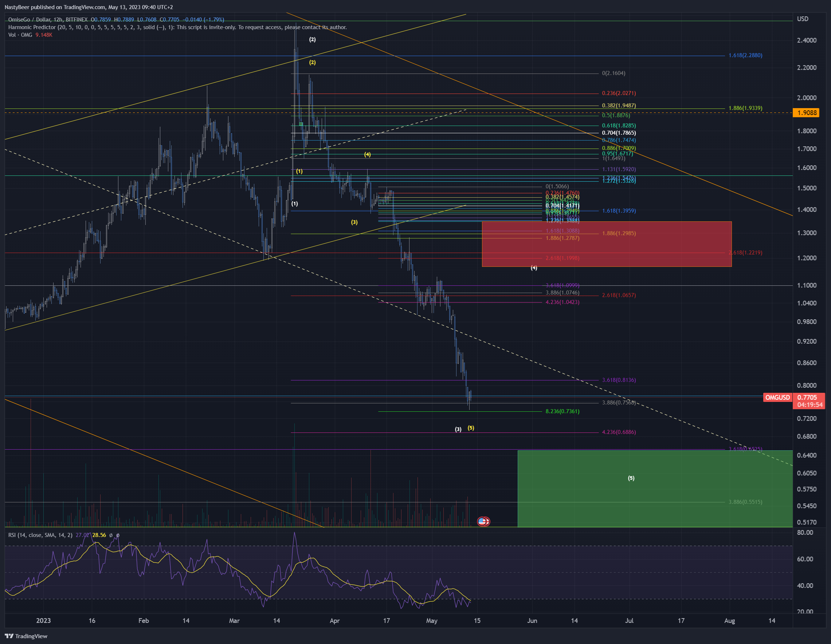Click the Jun date on time axis

pos(532,620)
